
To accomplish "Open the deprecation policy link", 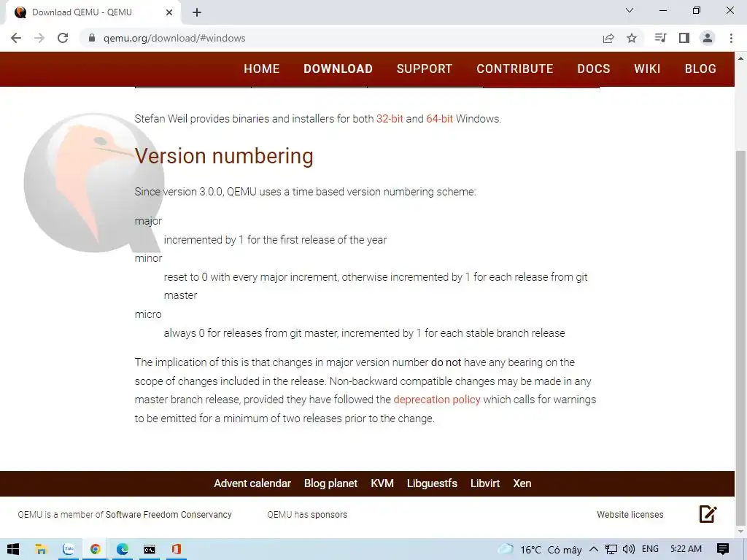I will pyautogui.click(x=437, y=400).
